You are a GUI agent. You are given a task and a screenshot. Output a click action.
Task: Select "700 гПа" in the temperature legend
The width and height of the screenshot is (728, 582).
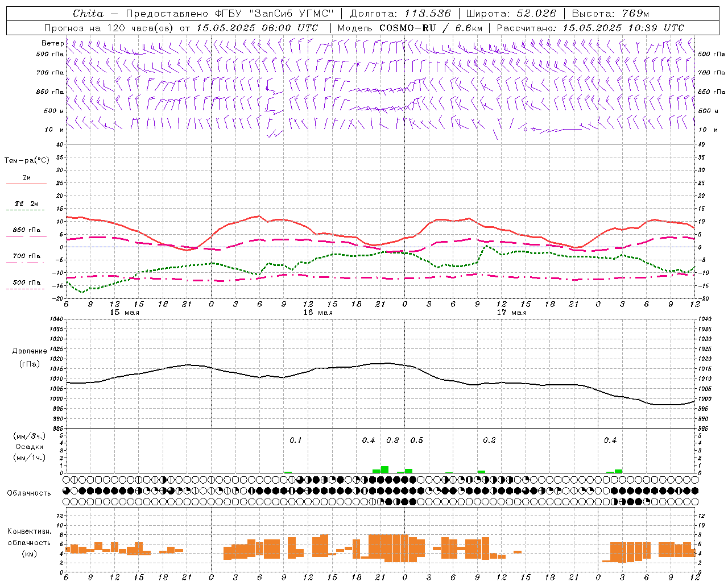point(27,256)
